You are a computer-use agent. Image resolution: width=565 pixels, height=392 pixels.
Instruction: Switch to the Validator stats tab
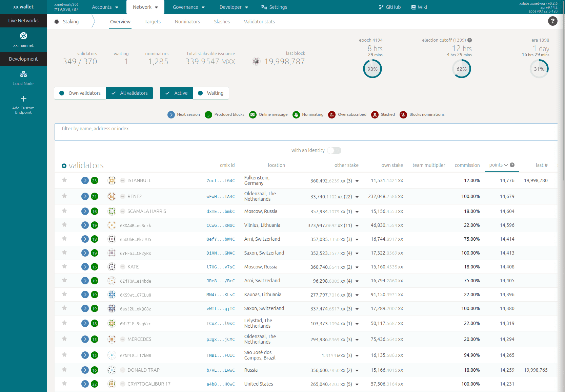coord(259,22)
